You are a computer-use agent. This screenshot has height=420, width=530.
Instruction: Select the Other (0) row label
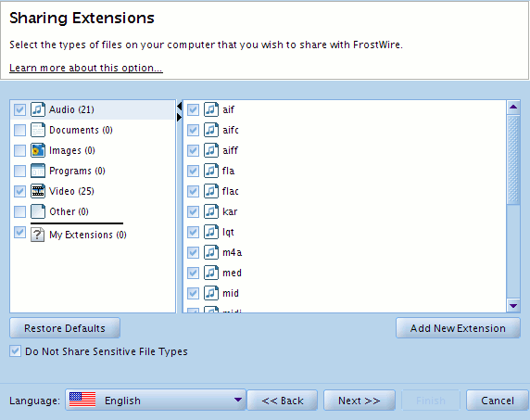(x=69, y=211)
